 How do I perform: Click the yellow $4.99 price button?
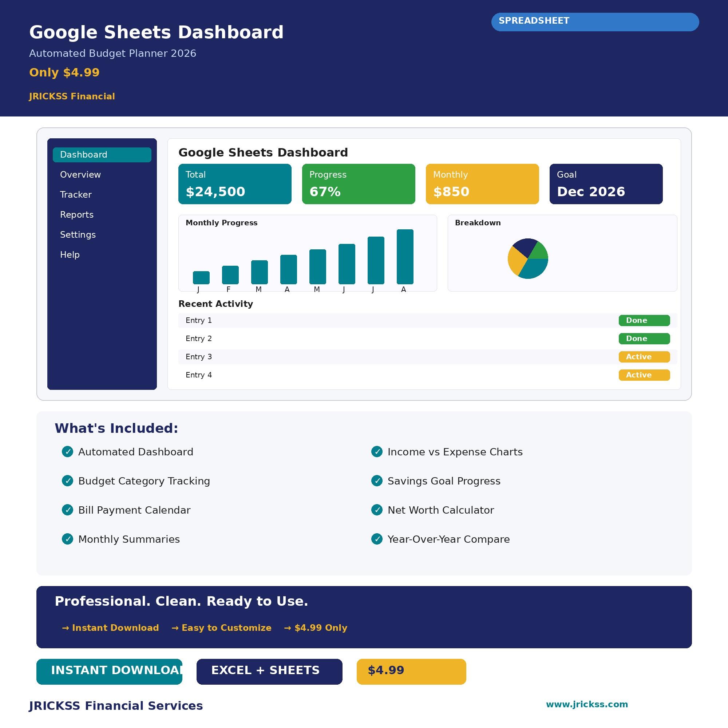[411, 672]
